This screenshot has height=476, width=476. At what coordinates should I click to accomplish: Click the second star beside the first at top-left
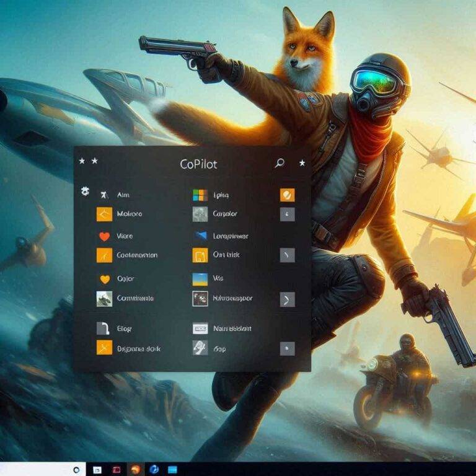point(95,161)
